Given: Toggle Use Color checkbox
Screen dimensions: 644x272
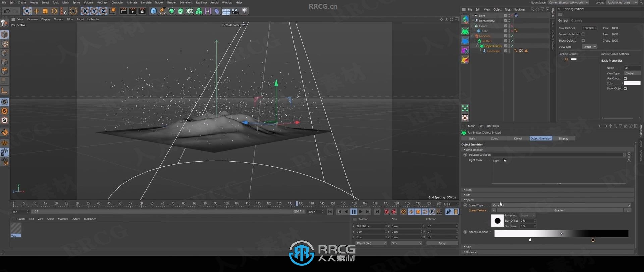Looking at the screenshot, I should click(625, 78).
